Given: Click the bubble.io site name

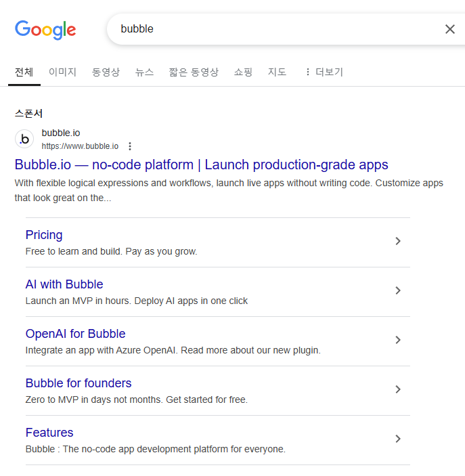Looking at the screenshot, I should click(x=61, y=133).
